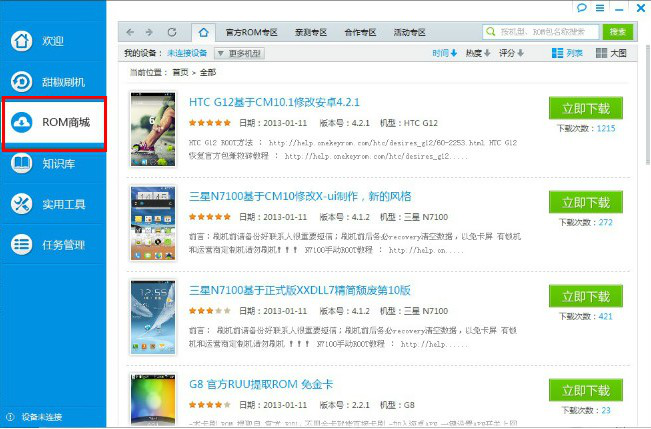Click G8 ROM four-star rating
This screenshot has height=429, width=651.
tap(210, 404)
